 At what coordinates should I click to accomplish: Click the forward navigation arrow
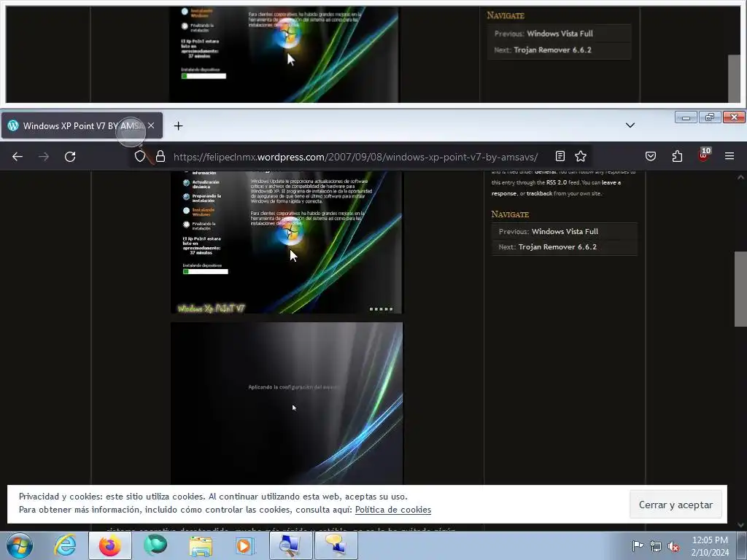click(x=44, y=157)
